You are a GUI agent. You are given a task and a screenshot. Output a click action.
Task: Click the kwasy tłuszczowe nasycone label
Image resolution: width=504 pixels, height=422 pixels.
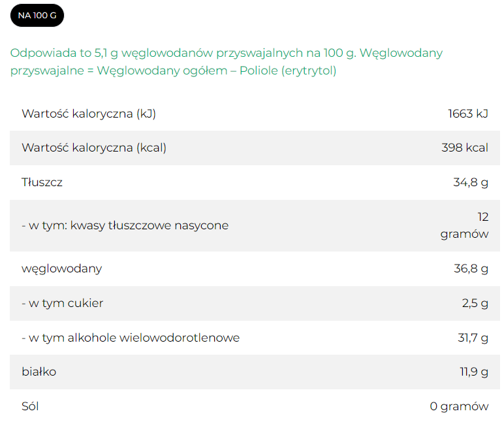[x=125, y=225]
